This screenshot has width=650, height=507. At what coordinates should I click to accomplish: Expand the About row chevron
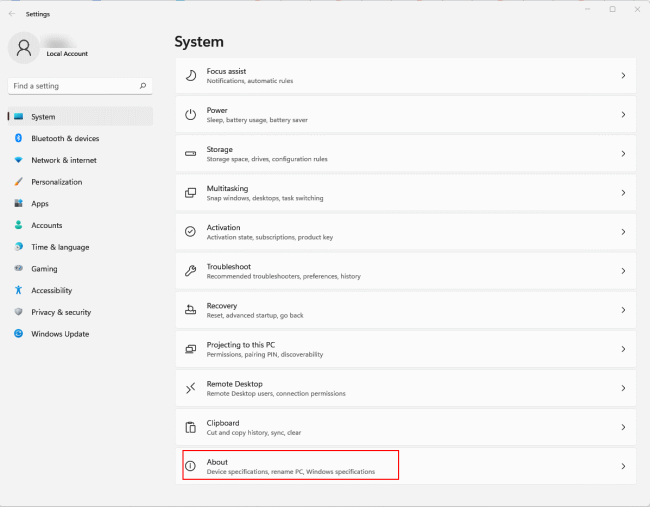pos(623,466)
